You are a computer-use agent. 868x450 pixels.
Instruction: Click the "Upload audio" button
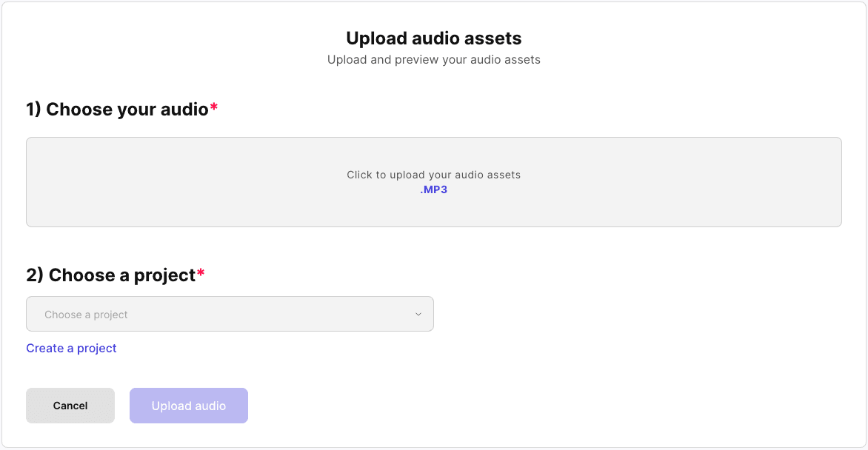188,406
